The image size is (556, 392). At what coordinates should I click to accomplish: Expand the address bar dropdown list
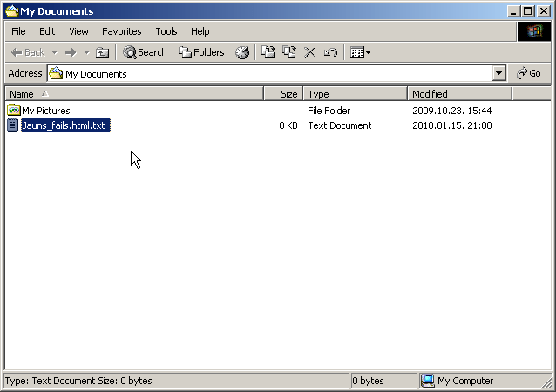pyautogui.click(x=498, y=74)
